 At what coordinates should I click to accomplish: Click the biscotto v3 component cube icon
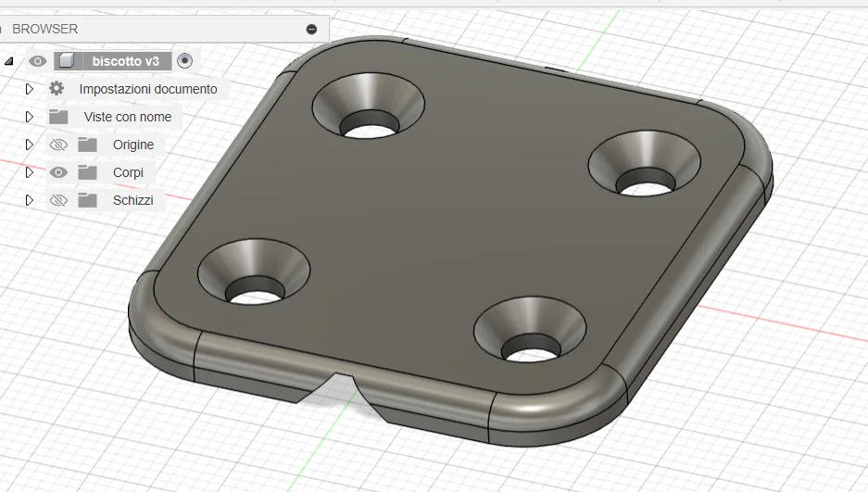(67, 60)
